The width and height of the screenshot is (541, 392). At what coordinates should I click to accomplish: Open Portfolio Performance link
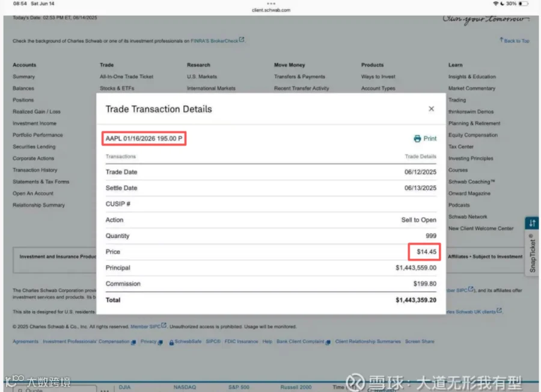tap(38, 135)
